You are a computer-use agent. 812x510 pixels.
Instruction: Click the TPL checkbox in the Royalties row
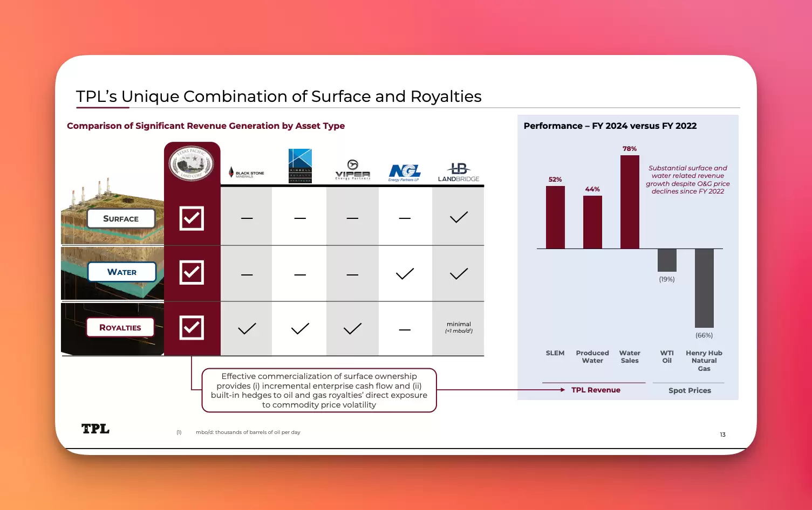click(192, 328)
